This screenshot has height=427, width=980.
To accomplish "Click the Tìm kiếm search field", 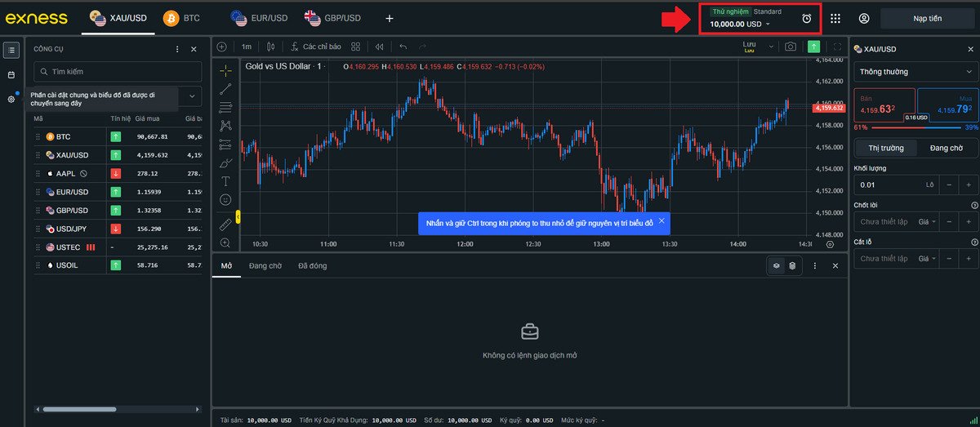I will pos(118,72).
